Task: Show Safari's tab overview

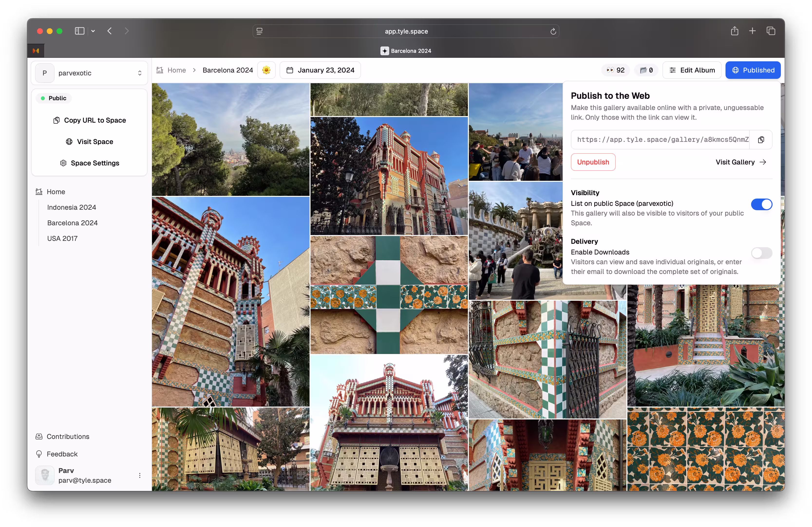Action: [x=771, y=31]
